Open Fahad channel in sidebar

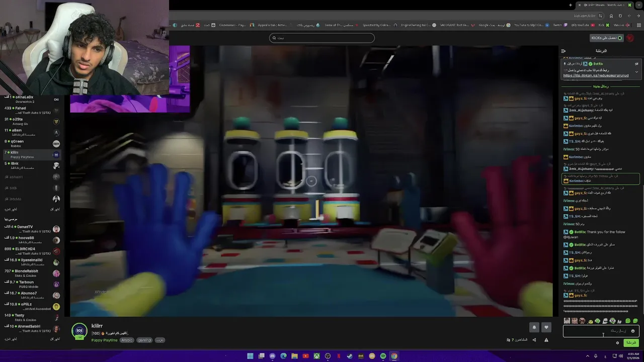point(31,110)
